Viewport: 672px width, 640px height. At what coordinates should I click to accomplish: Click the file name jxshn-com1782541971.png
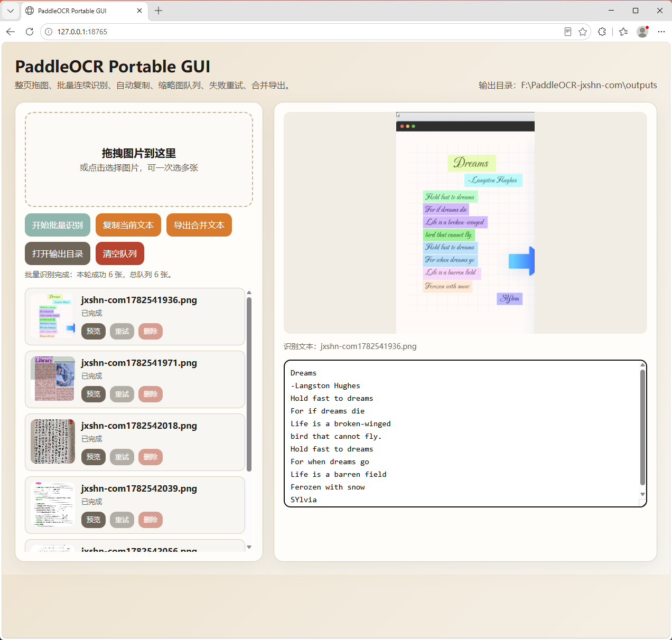pos(139,363)
